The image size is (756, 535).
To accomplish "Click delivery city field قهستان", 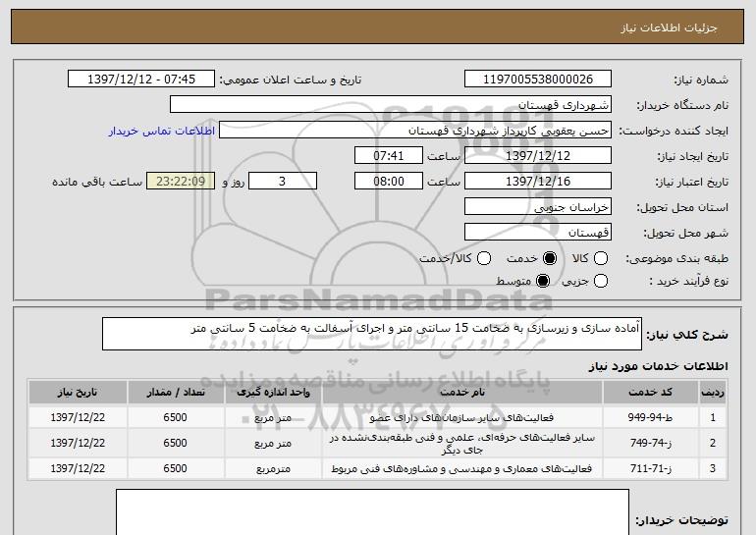I will click(x=538, y=233).
